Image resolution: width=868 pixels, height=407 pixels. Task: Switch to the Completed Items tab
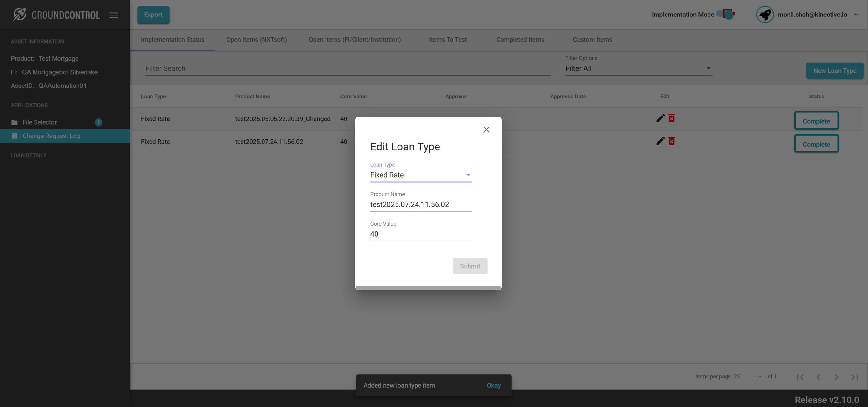(520, 40)
